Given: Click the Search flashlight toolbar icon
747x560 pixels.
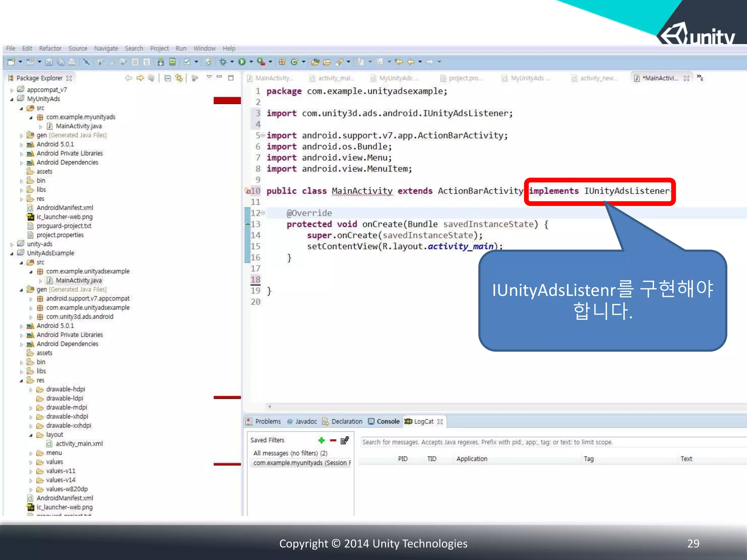Looking at the screenshot, I should [x=339, y=62].
